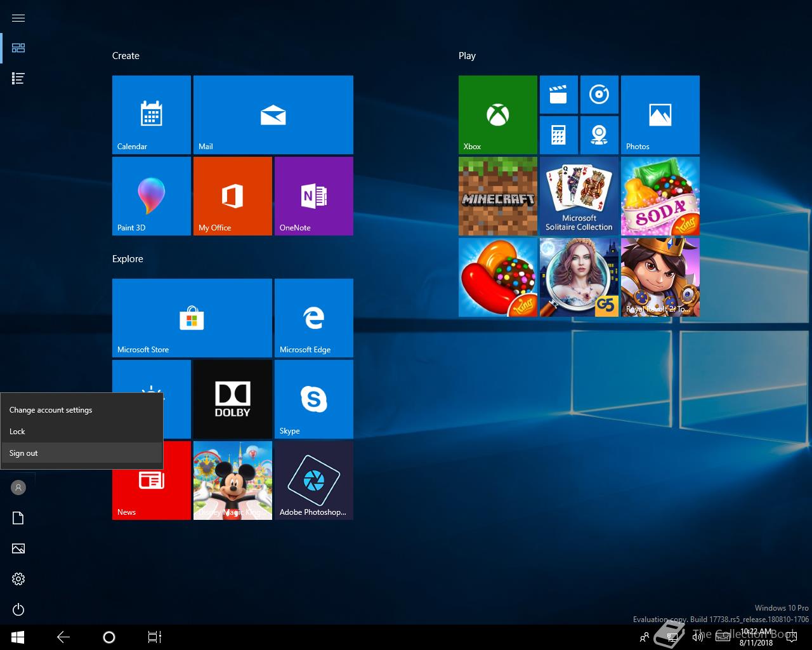
Task: Launch the Calculator small tile
Action: pos(559,135)
